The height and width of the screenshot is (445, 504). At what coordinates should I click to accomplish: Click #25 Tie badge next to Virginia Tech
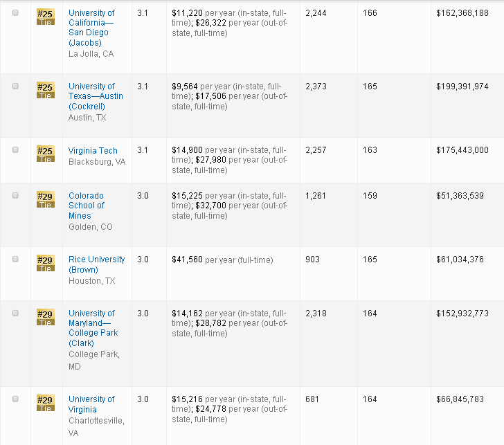(x=45, y=154)
